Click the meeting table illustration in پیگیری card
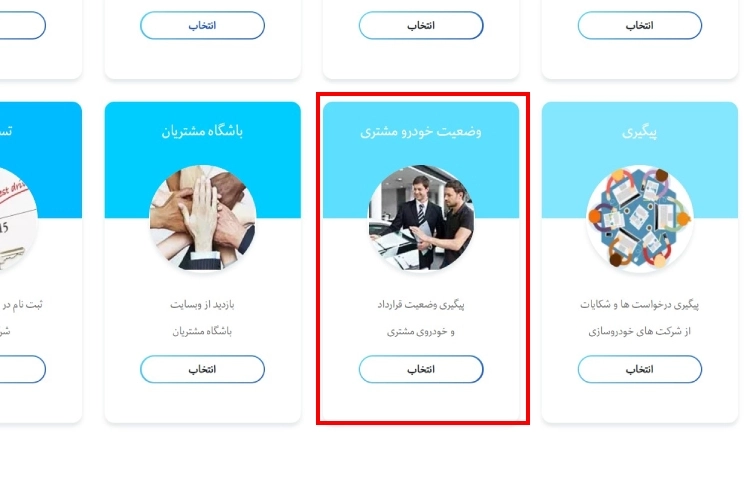 point(640,218)
